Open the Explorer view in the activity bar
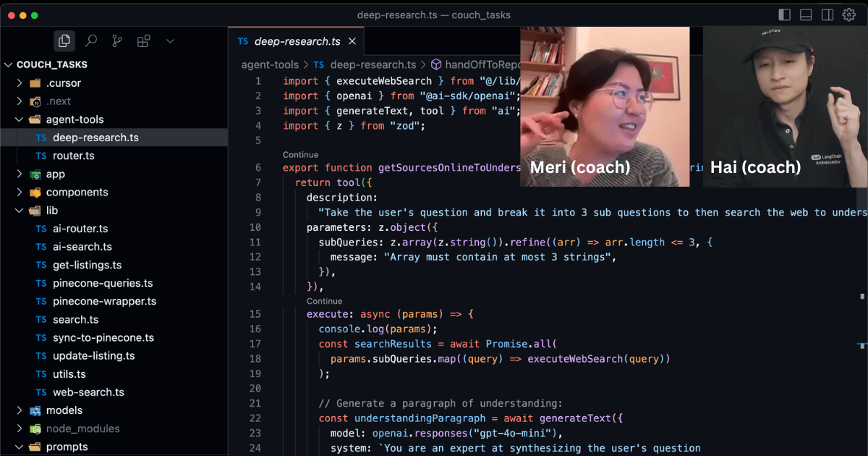Screen dimensions: 868x456 pyautogui.click(x=64, y=41)
